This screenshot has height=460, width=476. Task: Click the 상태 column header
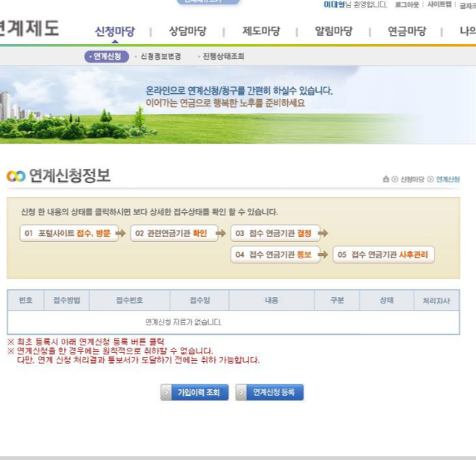(x=387, y=300)
